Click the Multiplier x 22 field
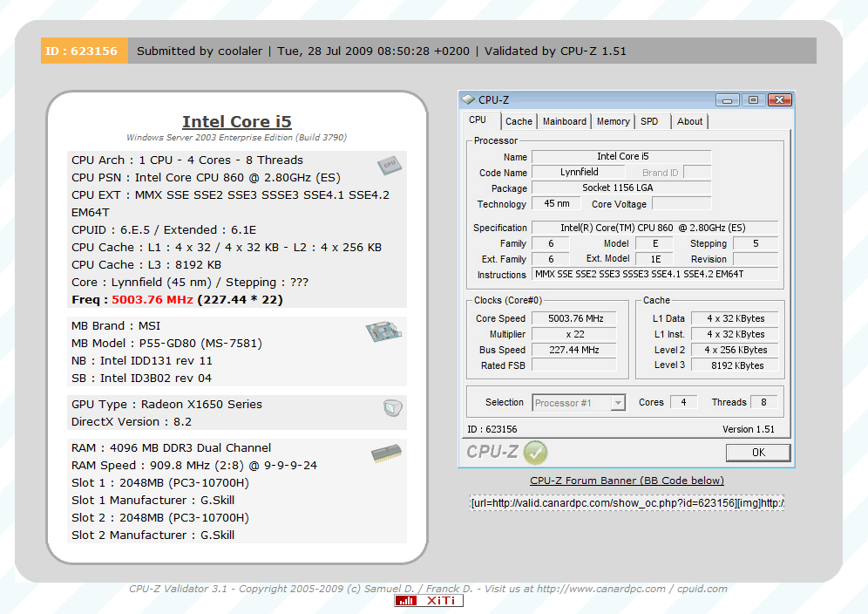 574,334
